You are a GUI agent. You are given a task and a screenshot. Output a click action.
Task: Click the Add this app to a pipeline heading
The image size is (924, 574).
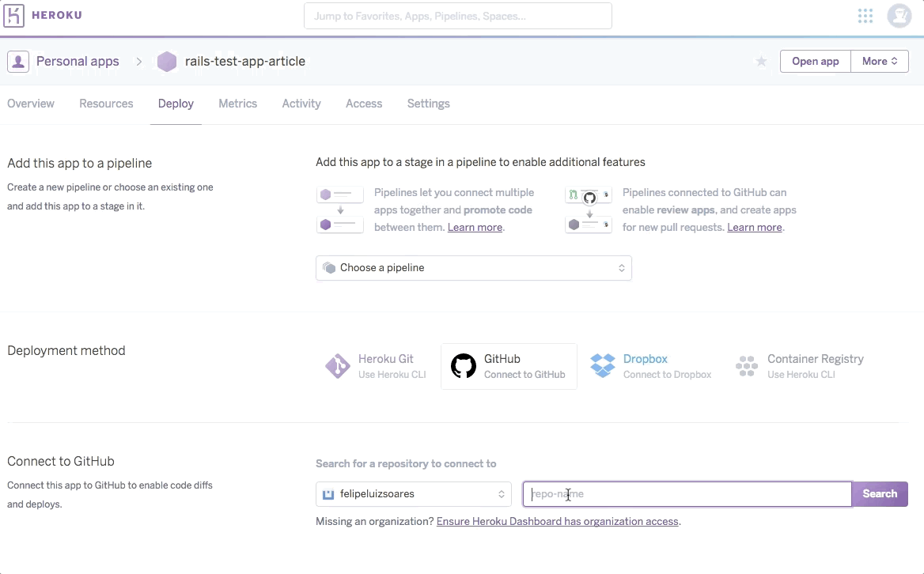(x=80, y=163)
